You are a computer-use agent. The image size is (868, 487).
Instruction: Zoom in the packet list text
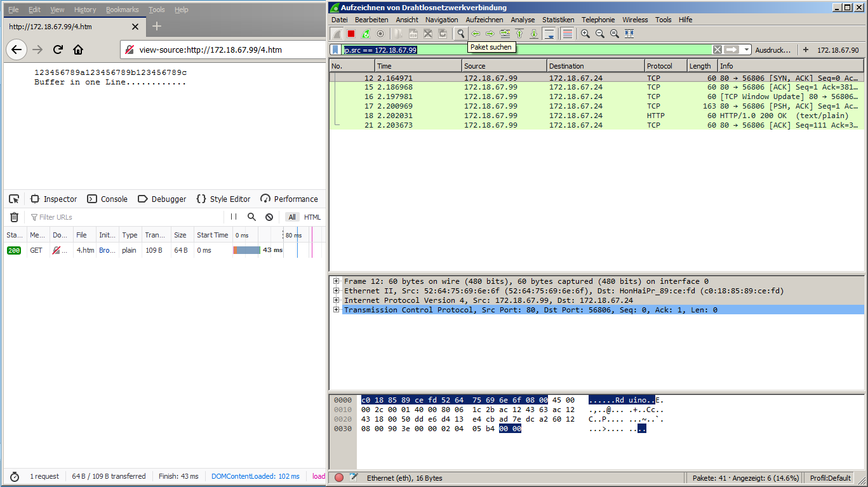click(585, 34)
